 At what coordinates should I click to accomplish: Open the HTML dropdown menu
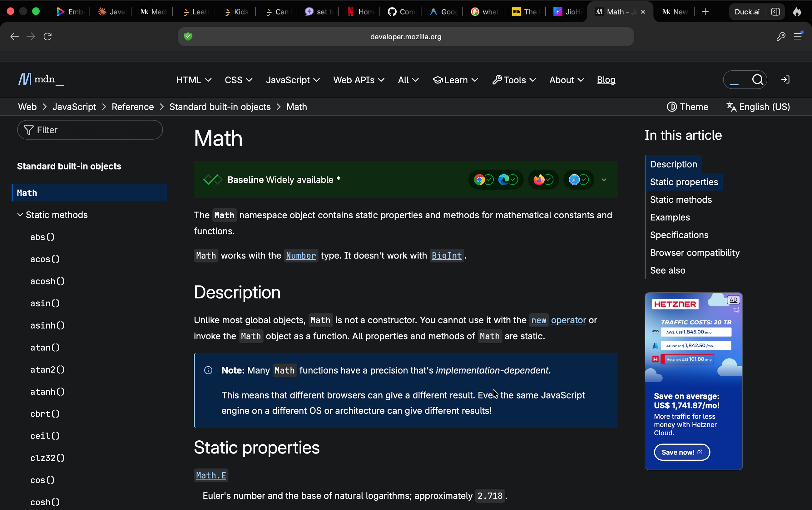194,80
